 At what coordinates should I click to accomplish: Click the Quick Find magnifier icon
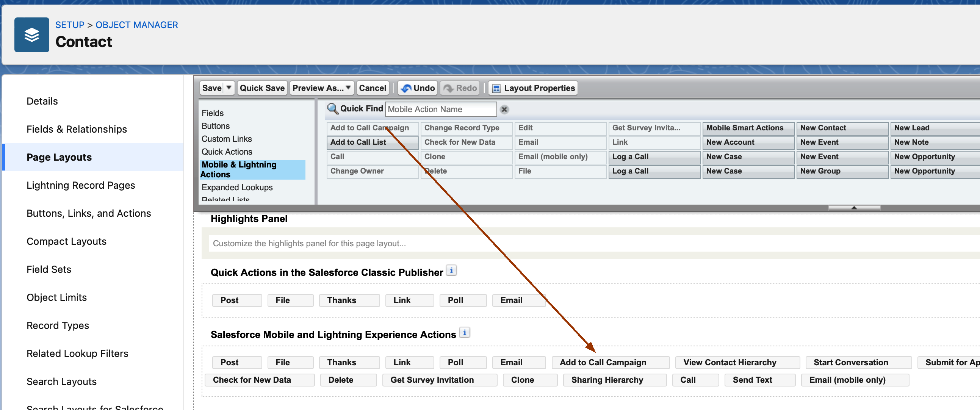pyautogui.click(x=332, y=109)
